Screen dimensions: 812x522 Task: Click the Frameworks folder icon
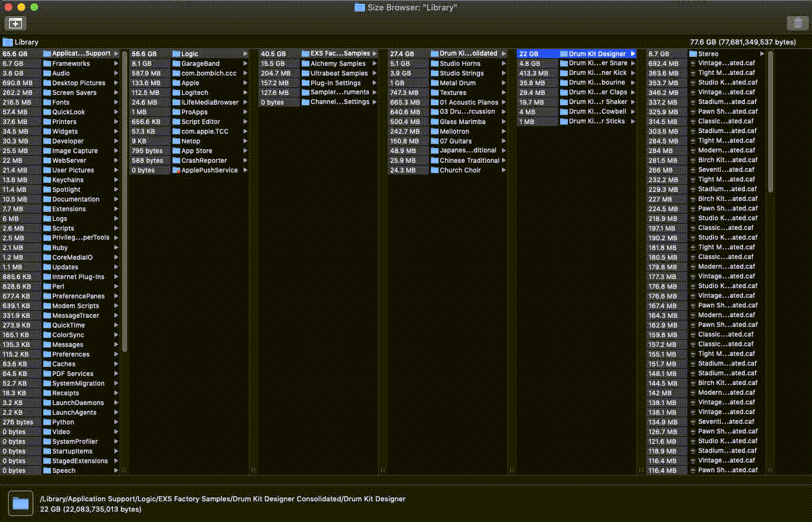click(47, 63)
